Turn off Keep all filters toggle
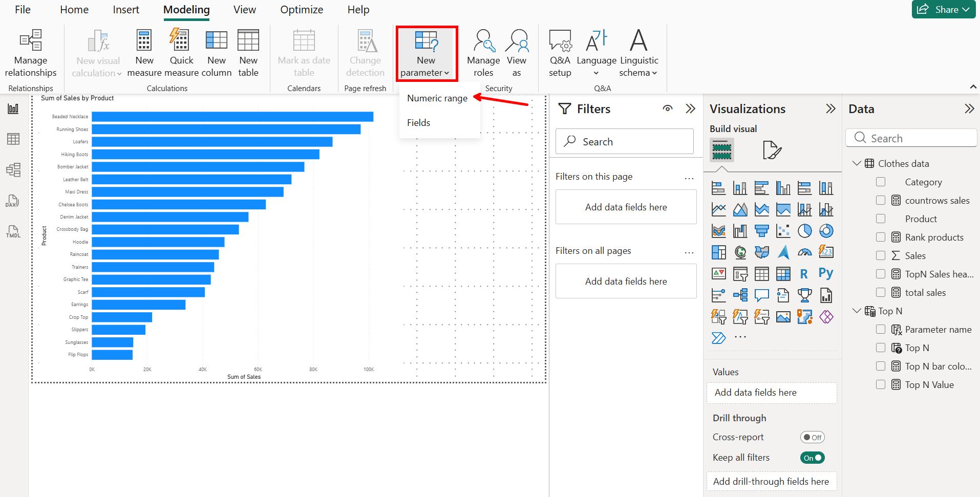Image resolution: width=980 pixels, height=497 pixels. 812,458
